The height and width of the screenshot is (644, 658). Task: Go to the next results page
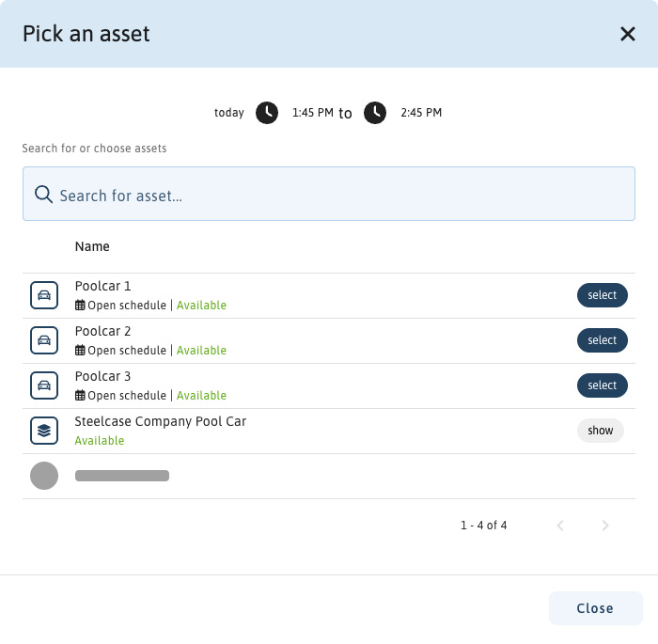click(605, 526)
